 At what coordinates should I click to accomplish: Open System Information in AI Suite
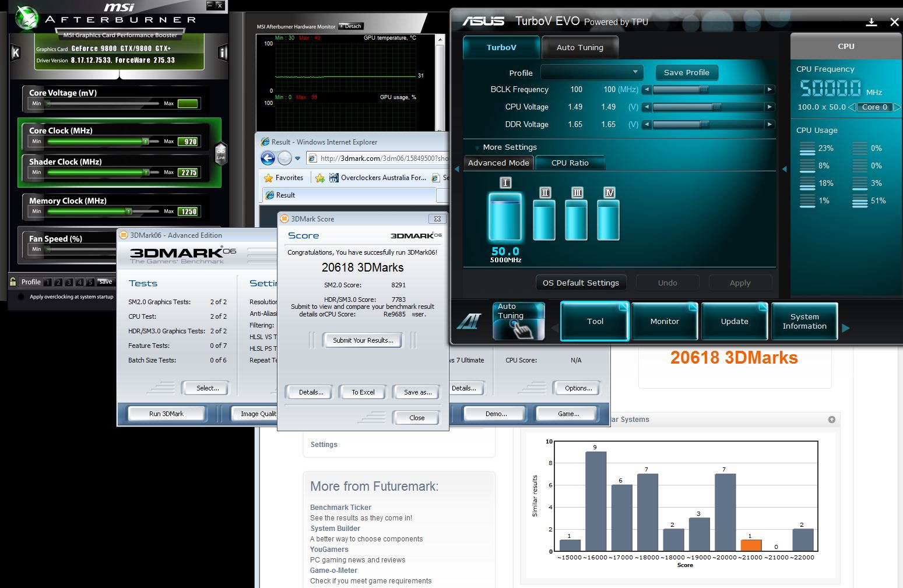[x=804, y=321]
